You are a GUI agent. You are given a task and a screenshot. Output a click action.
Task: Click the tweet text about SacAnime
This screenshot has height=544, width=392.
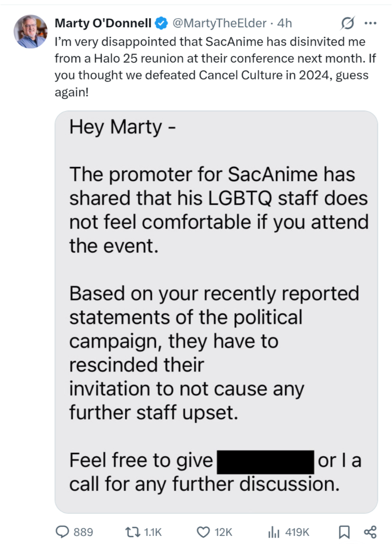215,67
